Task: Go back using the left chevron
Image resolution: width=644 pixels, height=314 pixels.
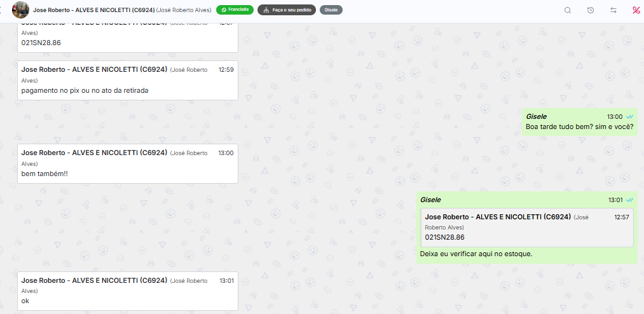Action: [1, 10]
